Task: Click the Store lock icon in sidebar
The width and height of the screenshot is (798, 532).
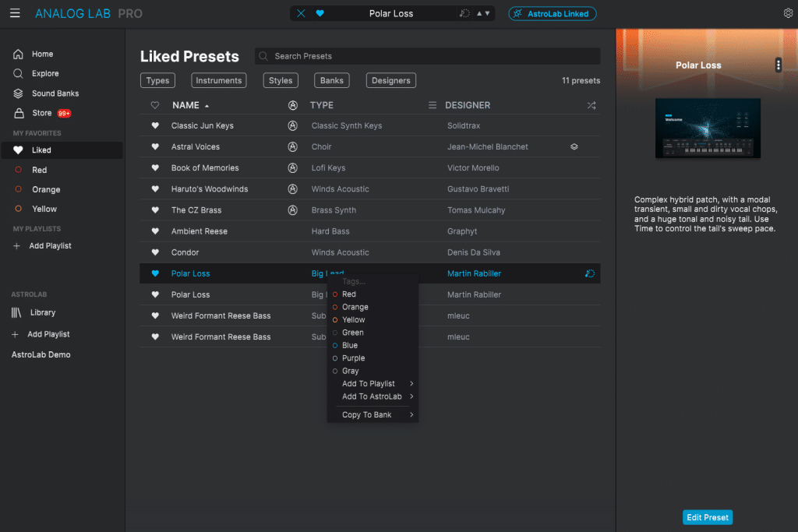Action: pyautogui.click(x=19, y=113)
